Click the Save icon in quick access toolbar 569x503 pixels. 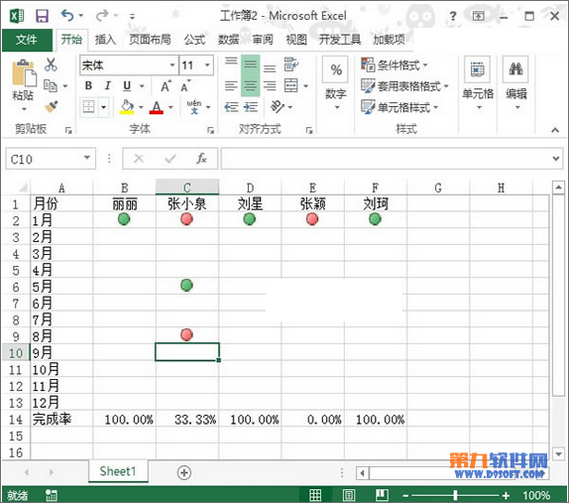pos(42,16)
